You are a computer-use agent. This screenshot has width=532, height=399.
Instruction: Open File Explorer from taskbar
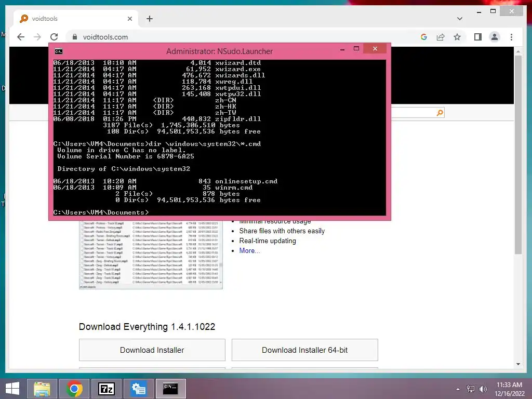(42, 389)
